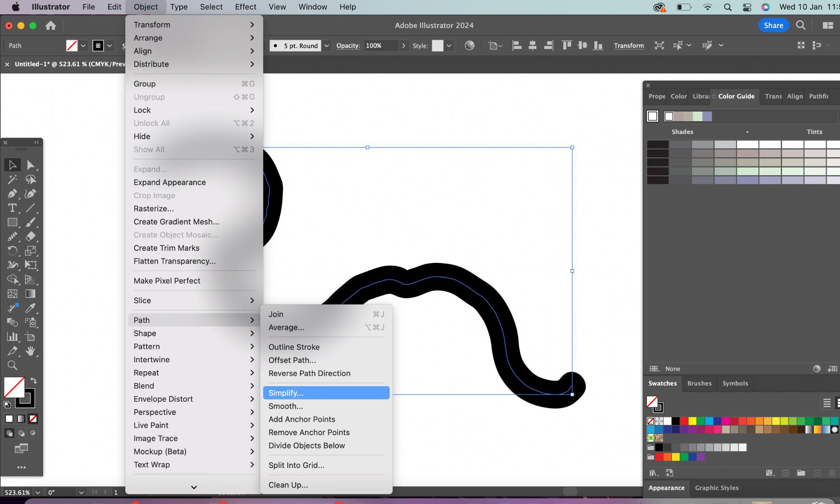Open the Color Guide panel tab

click(x=736, y=97)
